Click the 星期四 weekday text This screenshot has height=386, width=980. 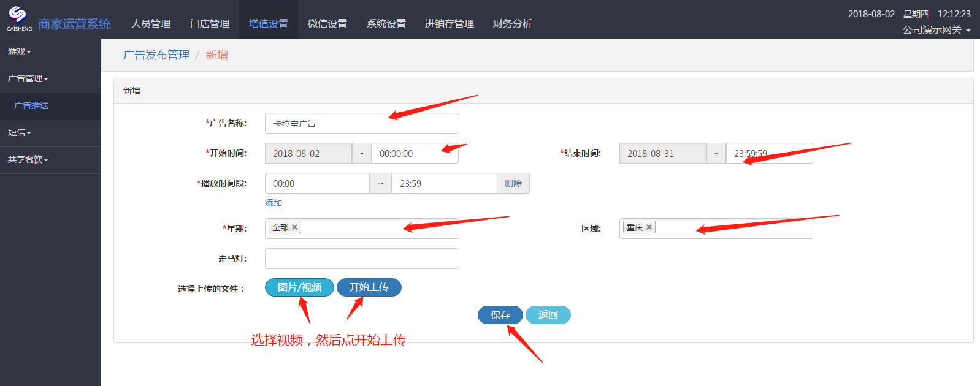916,14
